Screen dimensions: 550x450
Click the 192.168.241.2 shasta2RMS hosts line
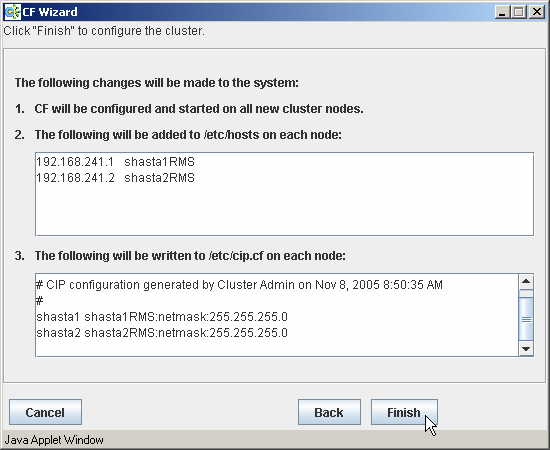pyautogui.click(x=115, y=178)
